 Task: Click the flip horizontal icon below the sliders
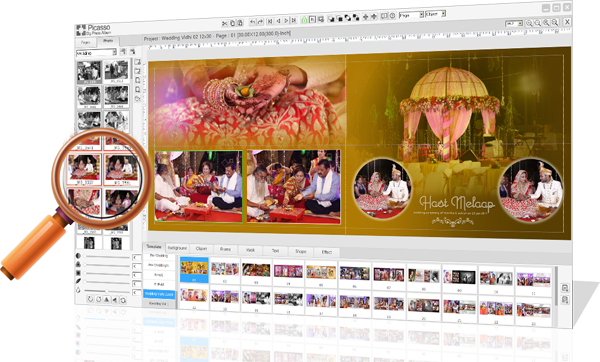(115, 300)
